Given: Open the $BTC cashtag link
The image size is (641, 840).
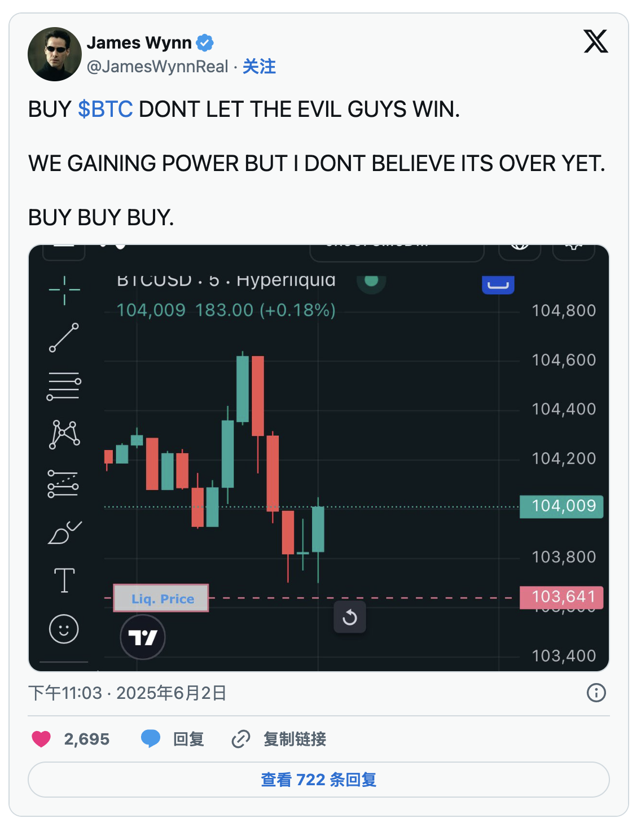Looking at the screenshot, I should point(106,110).
